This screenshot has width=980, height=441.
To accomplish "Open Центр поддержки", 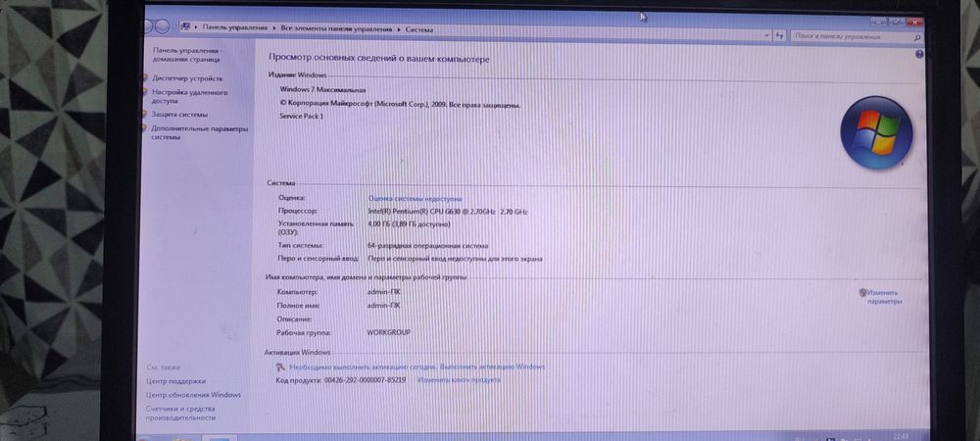I will (x=175, y=381).
